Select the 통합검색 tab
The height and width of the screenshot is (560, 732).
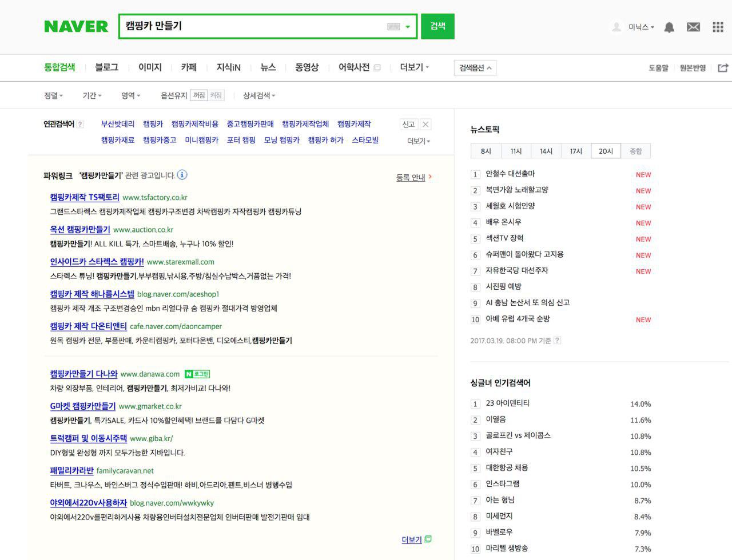59,67
